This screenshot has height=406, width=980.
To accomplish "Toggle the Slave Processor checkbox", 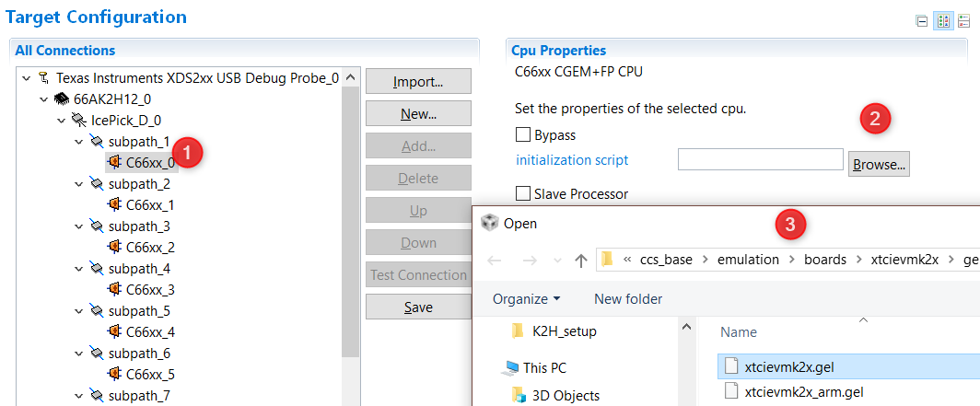I will pos(524,194).
